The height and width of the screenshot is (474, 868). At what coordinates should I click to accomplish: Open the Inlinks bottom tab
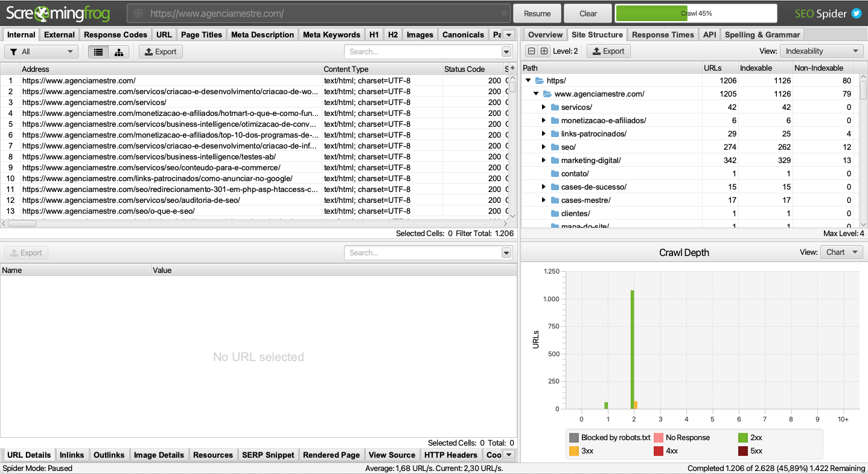click(x=72, y=455)
